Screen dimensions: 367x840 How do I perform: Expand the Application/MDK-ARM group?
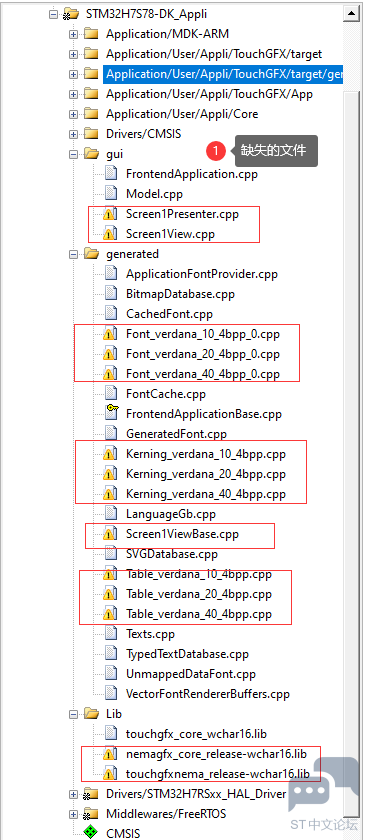(73, 34)
